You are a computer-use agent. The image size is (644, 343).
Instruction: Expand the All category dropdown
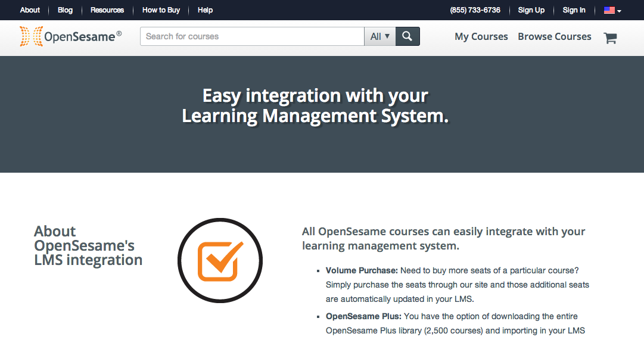point(379,36)
